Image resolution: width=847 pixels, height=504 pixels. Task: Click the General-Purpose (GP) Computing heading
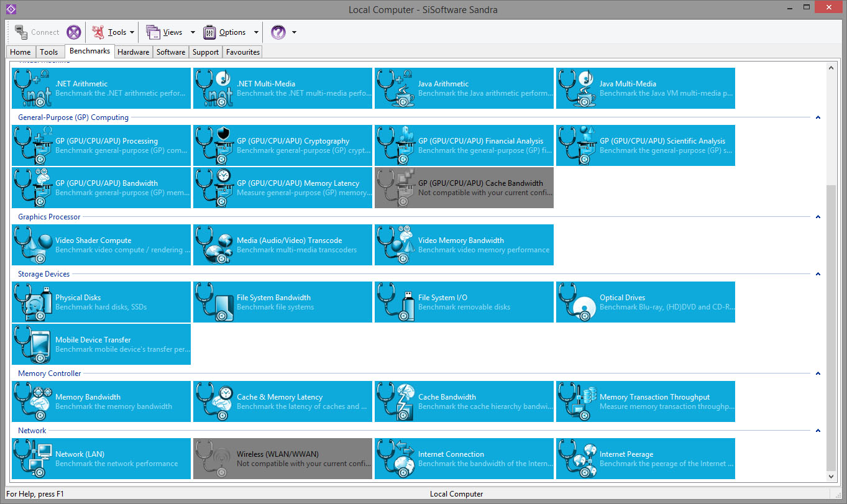pos(73,117)
